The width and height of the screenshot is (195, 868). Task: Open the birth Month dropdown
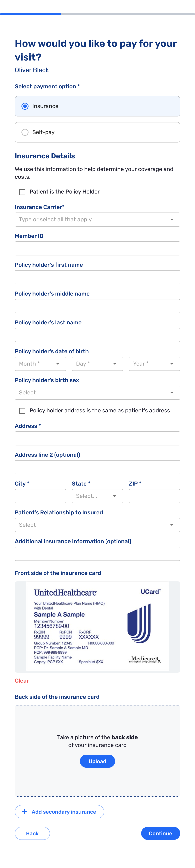[x=40, y=364]
